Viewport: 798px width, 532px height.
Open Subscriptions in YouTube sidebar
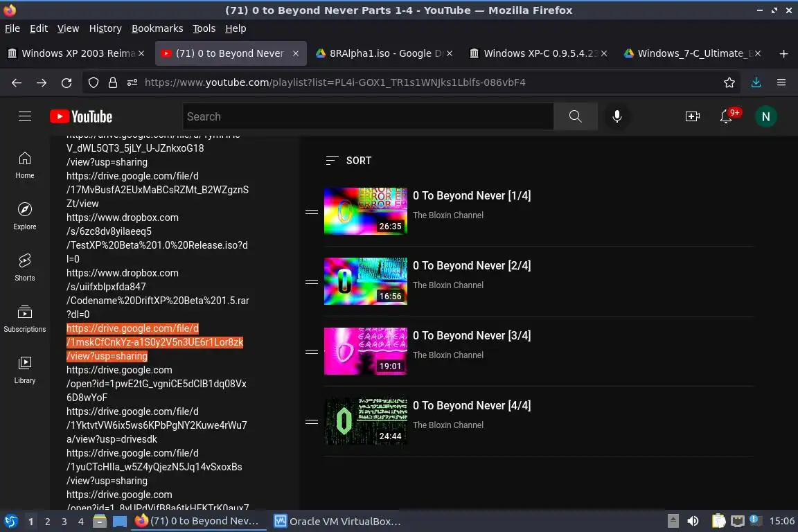pyautogui.click(x=25, y=319)
